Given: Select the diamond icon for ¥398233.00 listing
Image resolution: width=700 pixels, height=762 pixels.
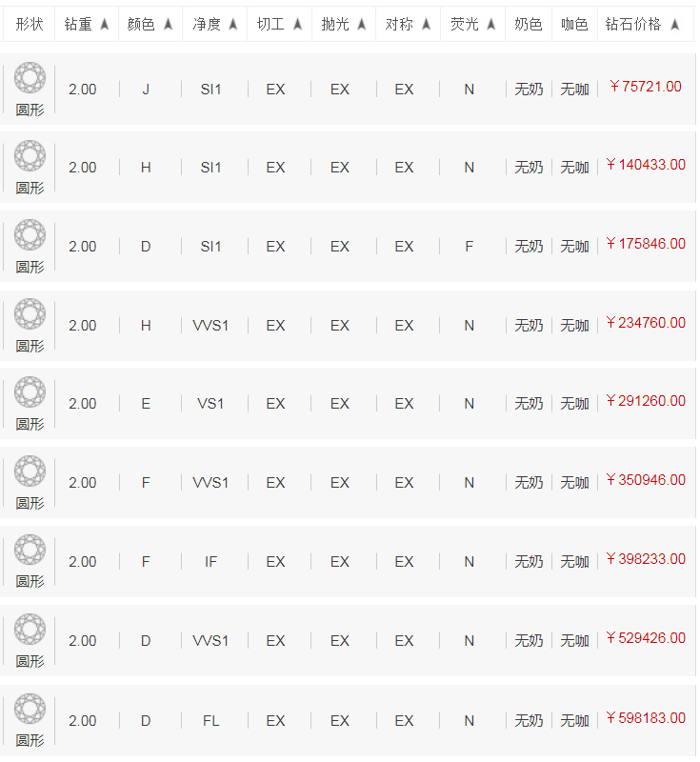Looking at the screenshot, I should [x=30, y=551].
